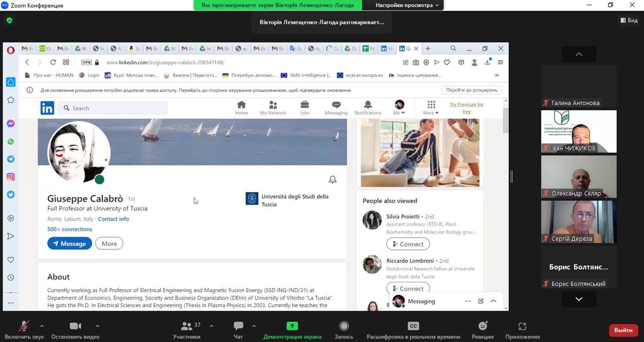Select Сергій Дереза video thumbnail

tap(579, 222)
